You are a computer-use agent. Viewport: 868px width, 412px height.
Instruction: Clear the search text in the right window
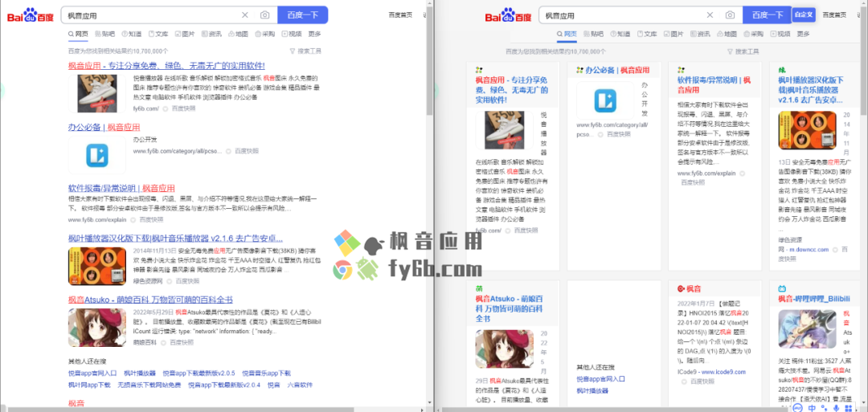click(x=710, y=15)
